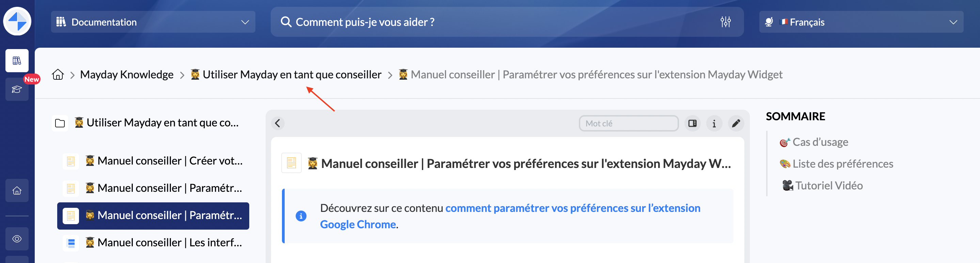The height and width of the screenshot is (263, 980).
Task: Open the academy icon with New badge
Action: 17,90
